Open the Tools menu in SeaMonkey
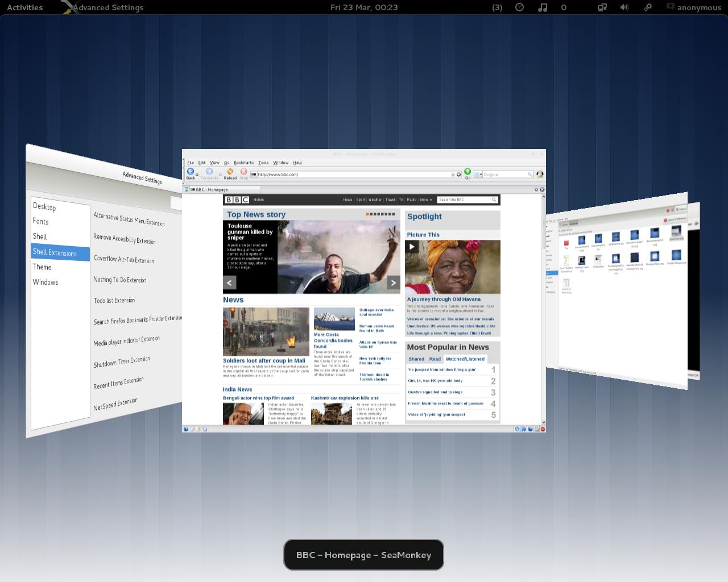The image size is (728, 582). coord(263,163)
